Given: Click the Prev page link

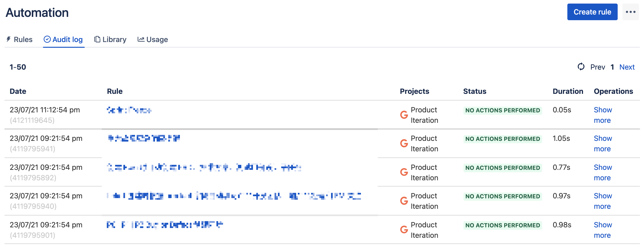Looking at the screenshot, I should (597, 67).
